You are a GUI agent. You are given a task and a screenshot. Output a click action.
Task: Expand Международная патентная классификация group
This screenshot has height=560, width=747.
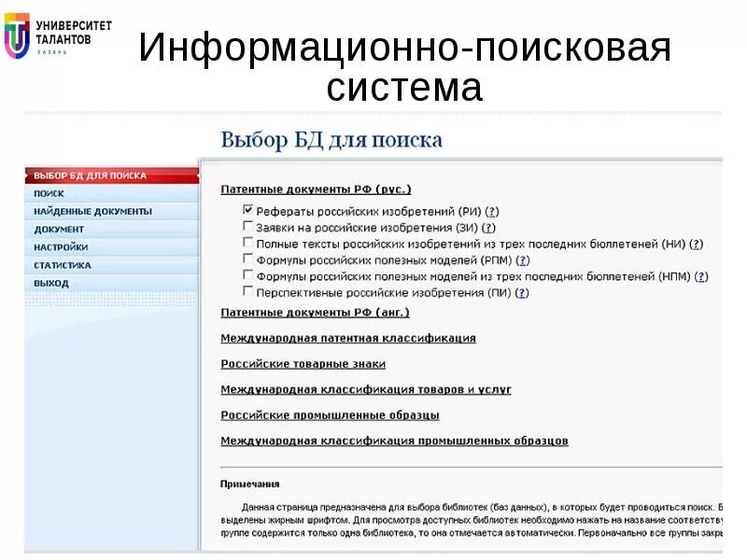pyautogui.click(x=348, y=339)
